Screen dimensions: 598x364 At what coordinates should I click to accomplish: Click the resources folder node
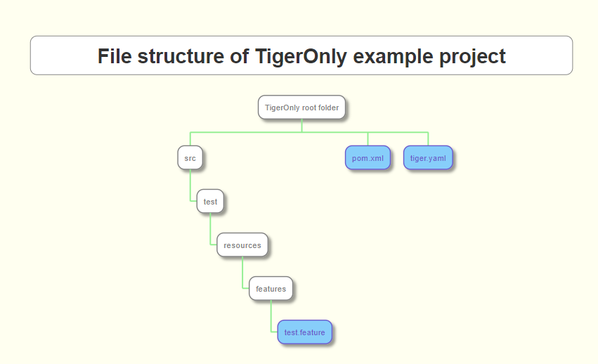(242, 245)
